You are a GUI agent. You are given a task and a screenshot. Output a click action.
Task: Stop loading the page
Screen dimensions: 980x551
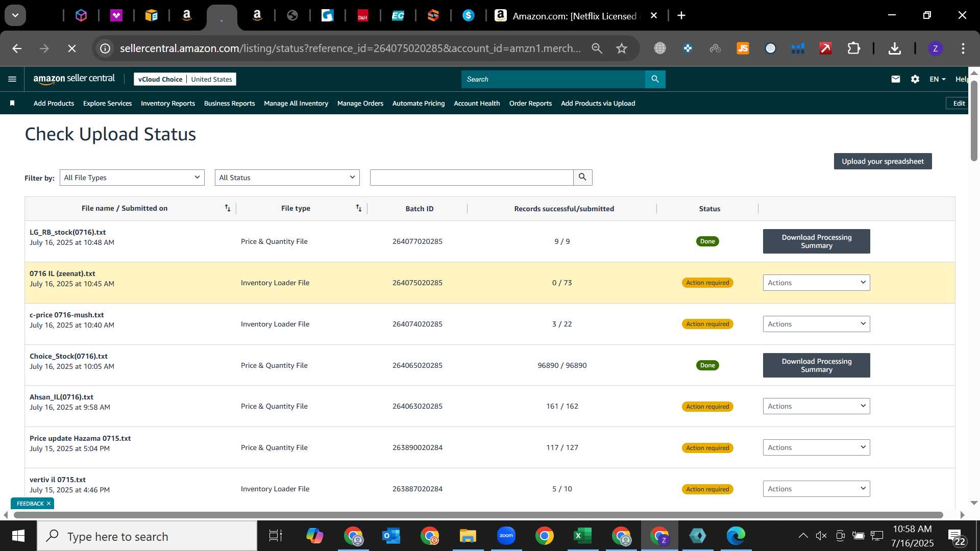tap(72, 48)
